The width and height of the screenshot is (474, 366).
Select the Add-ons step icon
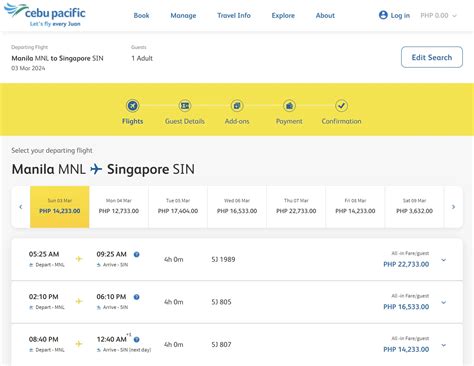pos(237,106)
